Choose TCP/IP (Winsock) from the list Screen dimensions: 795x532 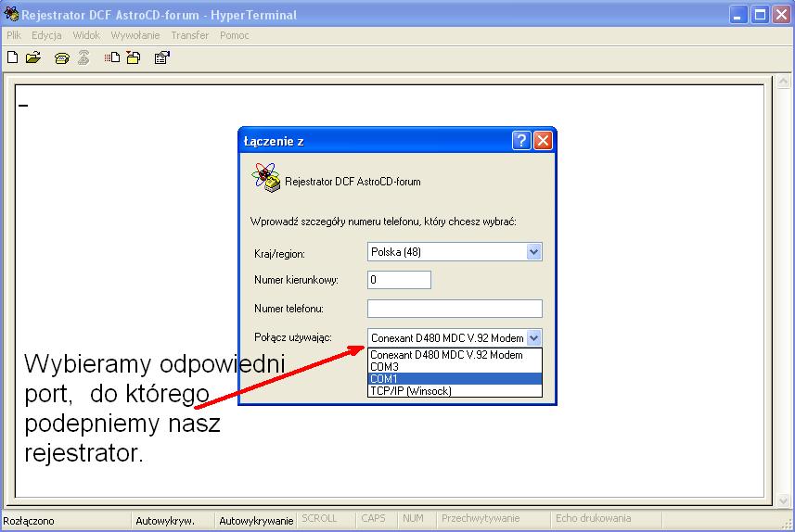pyautogui.click(x=455, y=391)
